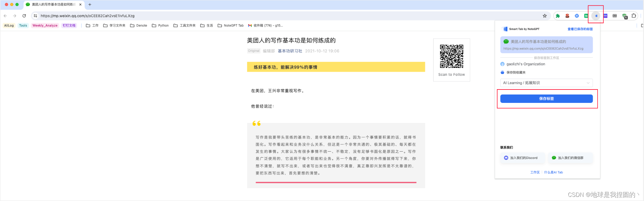Click the text 在美团，王兴非常重视写作。
Image resolution: width=644 pixels, height=201 pixels.
click(278, 91)
